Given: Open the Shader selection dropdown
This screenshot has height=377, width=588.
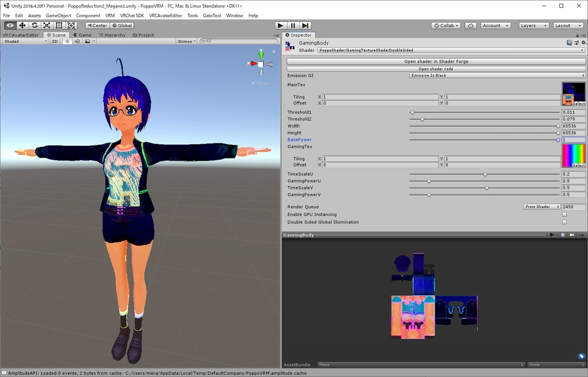Looking at the screenshot, I should [451, 50].
